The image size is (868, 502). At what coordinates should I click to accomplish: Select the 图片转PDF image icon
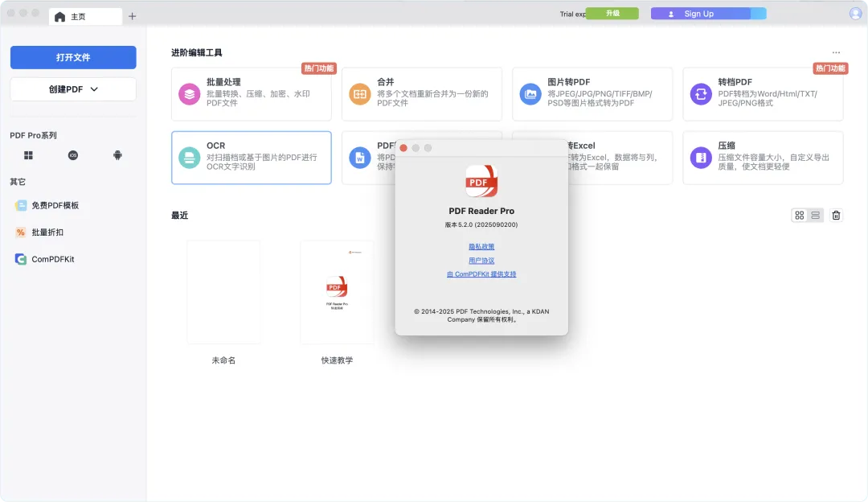coord(530,94)
